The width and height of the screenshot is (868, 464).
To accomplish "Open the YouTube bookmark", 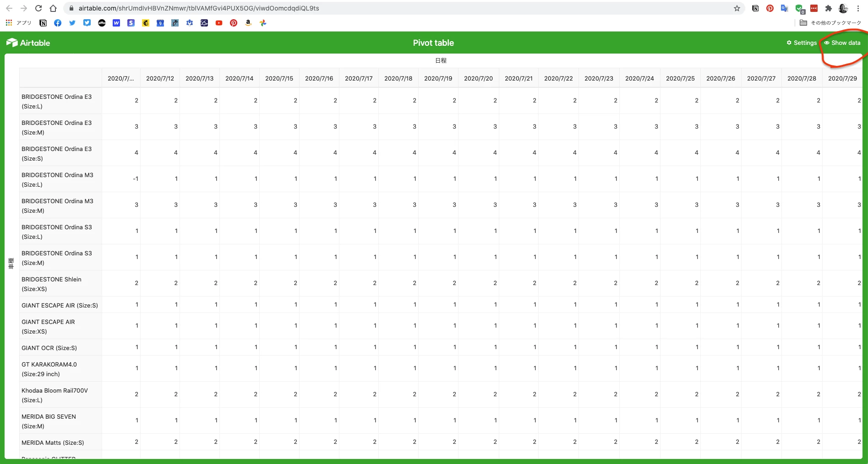I will [x=219, y=23].
